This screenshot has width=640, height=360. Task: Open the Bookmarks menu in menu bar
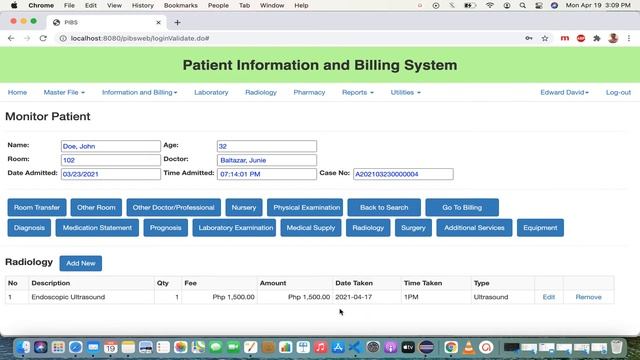pos(180,5)
